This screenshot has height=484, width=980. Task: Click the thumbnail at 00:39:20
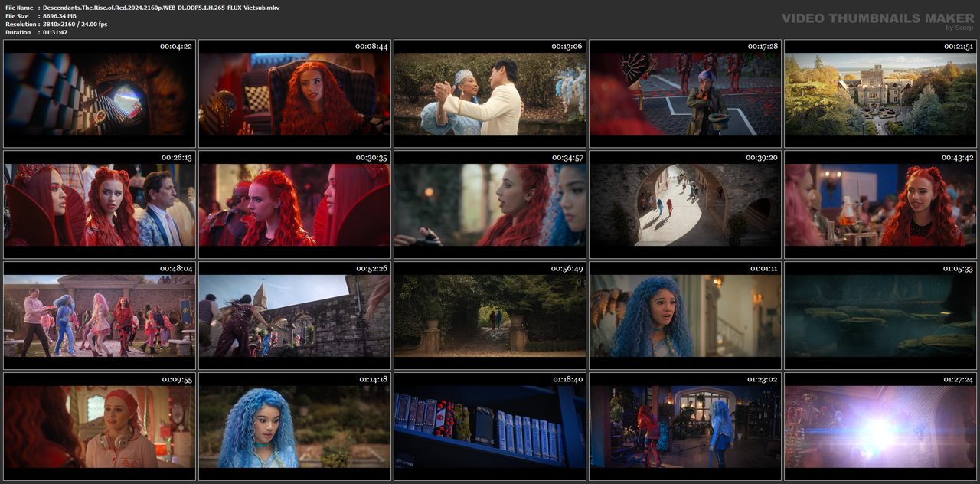(x=685, y=204)
